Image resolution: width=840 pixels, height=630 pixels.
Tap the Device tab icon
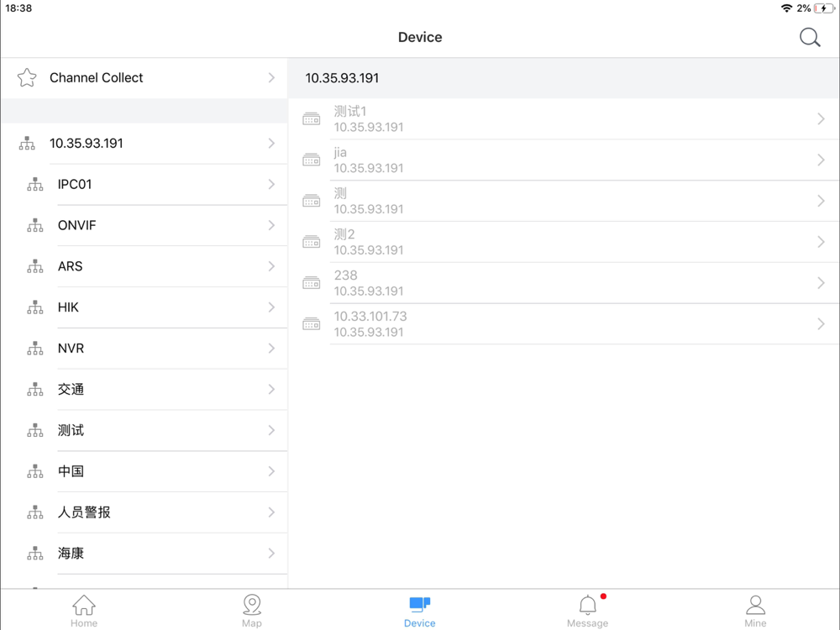pos(420,605)
